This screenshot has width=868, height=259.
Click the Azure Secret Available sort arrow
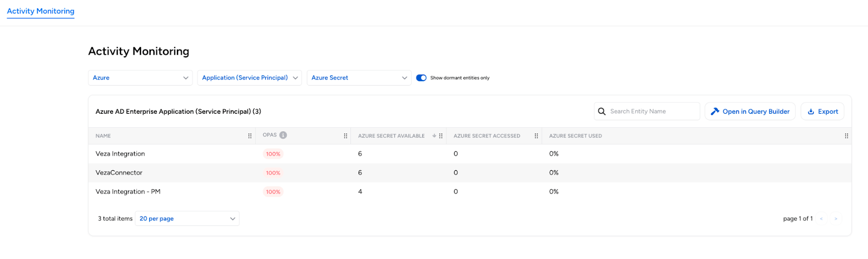point(434,136)
